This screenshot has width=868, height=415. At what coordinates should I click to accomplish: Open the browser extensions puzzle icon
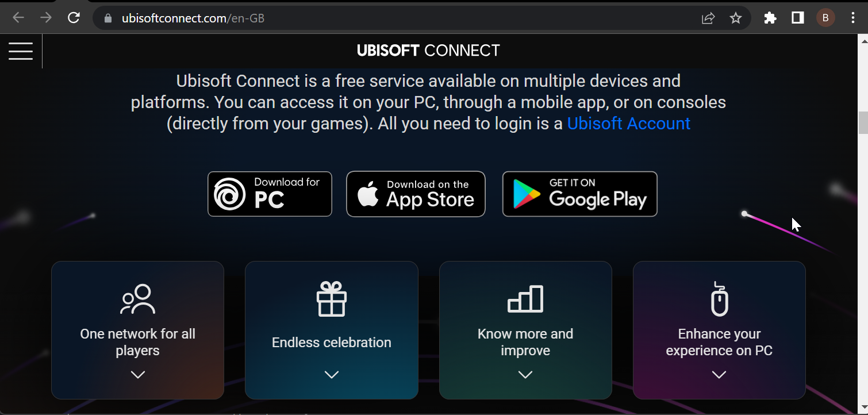(x=770, y=18)
